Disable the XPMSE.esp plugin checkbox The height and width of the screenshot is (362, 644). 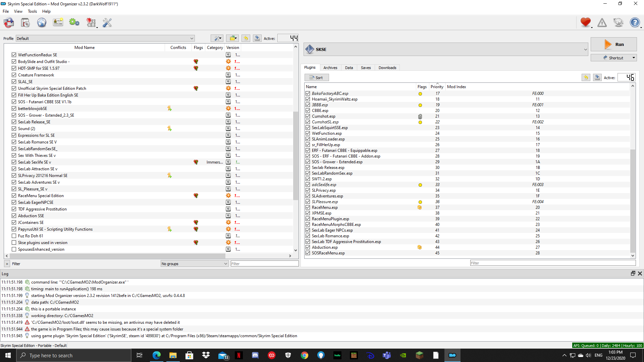[x=308, y=213]
